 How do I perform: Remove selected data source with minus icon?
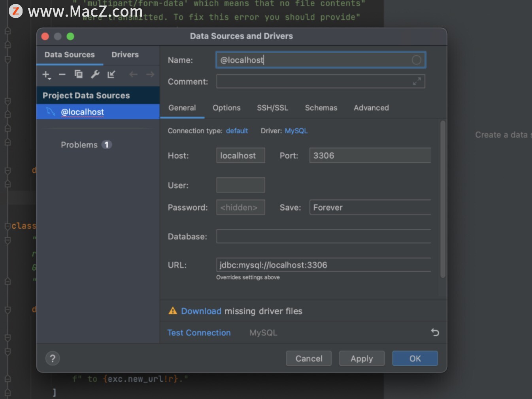[62, 74]
